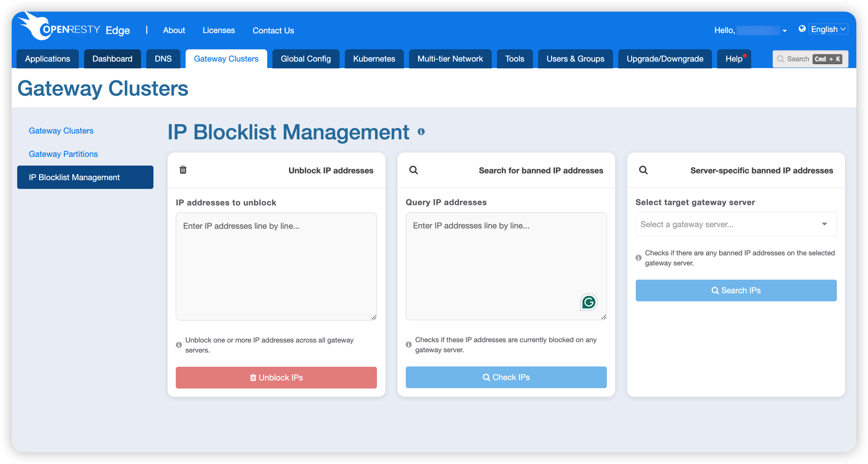Click magnifier icon in Search for banned card

[x=414, y=170]
